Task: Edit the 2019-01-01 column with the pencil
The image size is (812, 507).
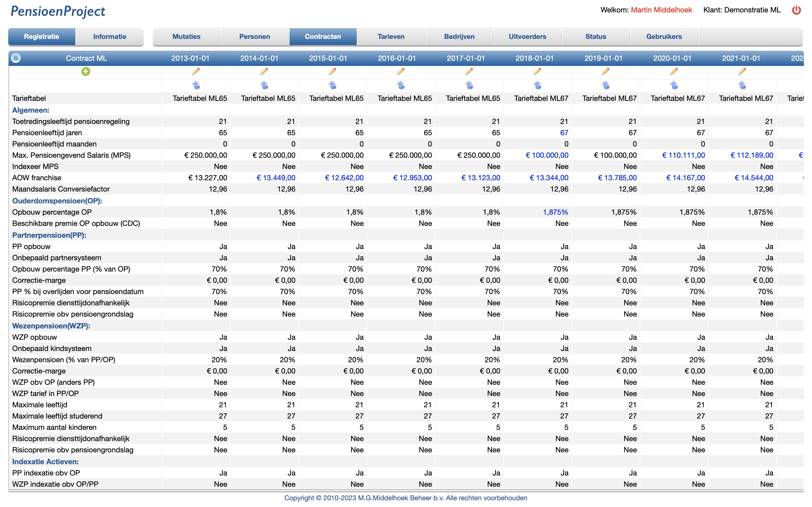Action: click(x=606, y=72)
